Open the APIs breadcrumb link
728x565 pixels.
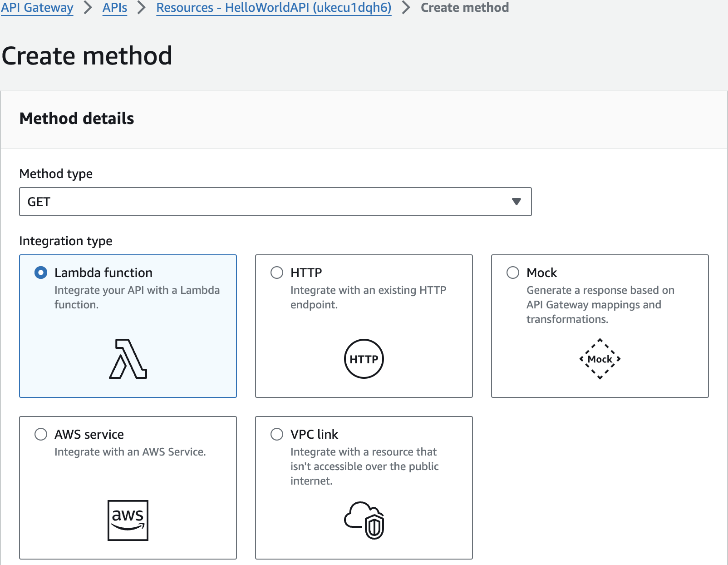[115, 8]
